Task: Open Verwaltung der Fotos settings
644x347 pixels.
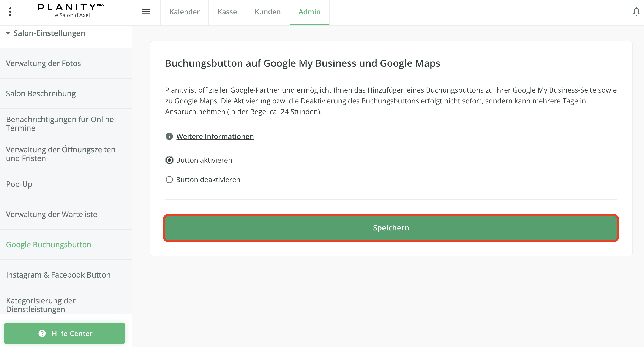Action: point(44,63)
